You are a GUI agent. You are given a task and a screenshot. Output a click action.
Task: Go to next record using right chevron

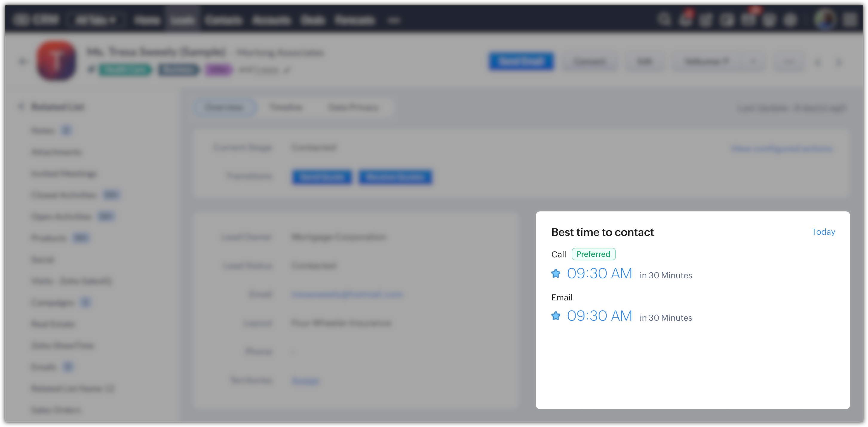coord(839,62)
